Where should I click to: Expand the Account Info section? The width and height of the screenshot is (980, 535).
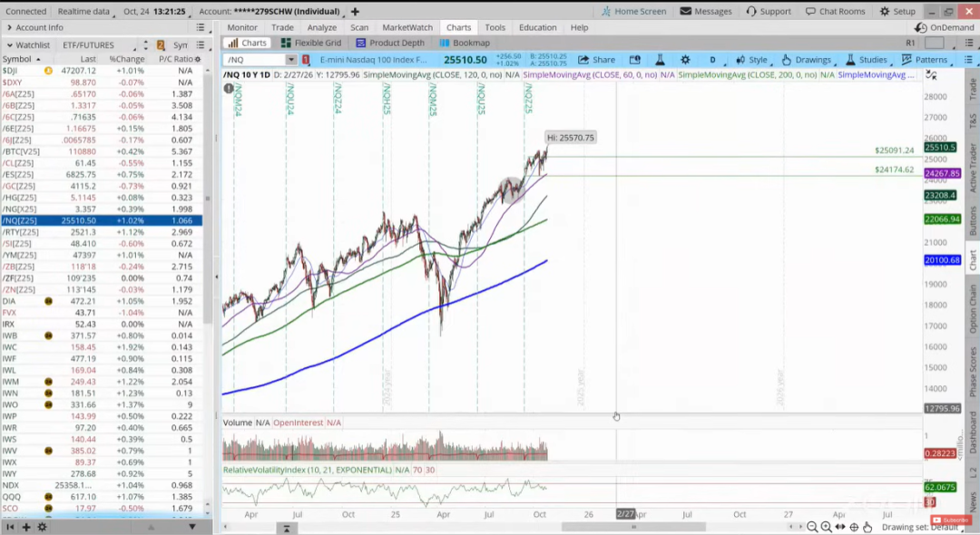(9, 27)
